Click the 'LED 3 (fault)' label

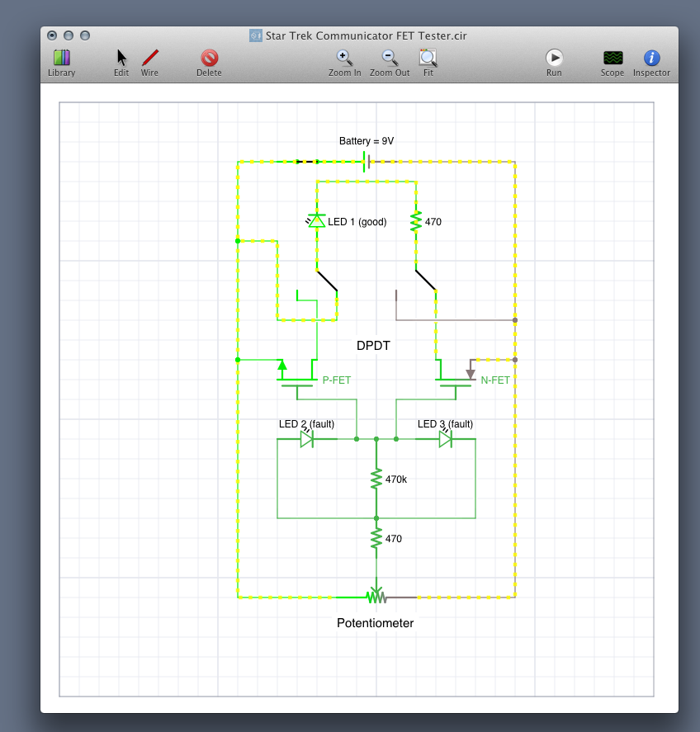445,424
